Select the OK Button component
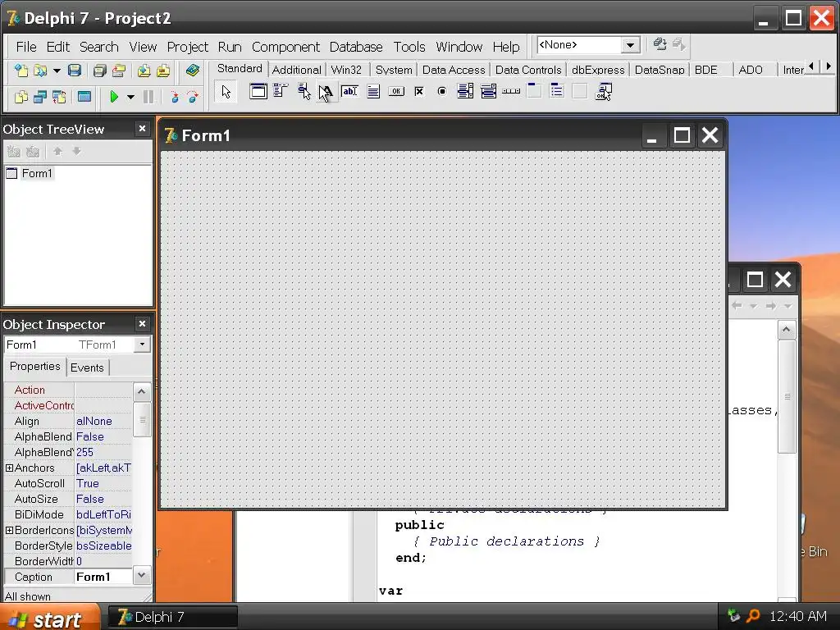 pyautogui.click(x=396, y=92)
